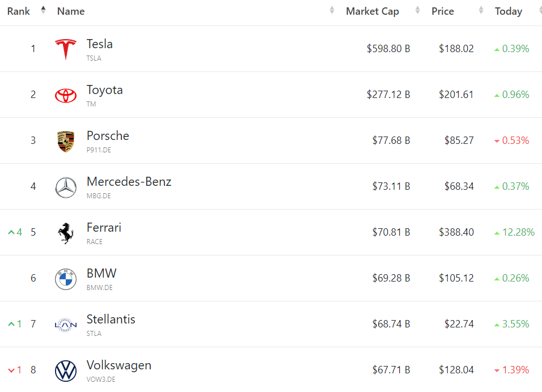Viewport: 542px width, 392px height.
Task: Click the Tesla logo icon
Action: coord(66,49)
